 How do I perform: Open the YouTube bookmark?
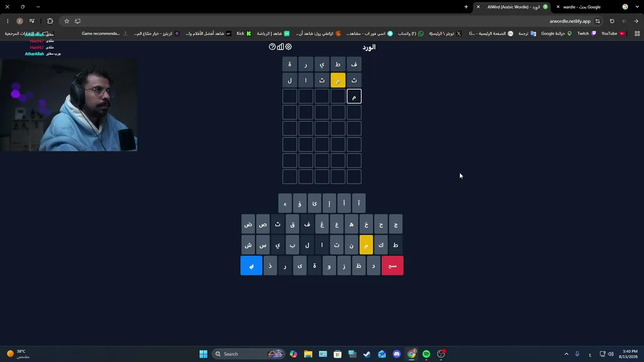point(613,34)
